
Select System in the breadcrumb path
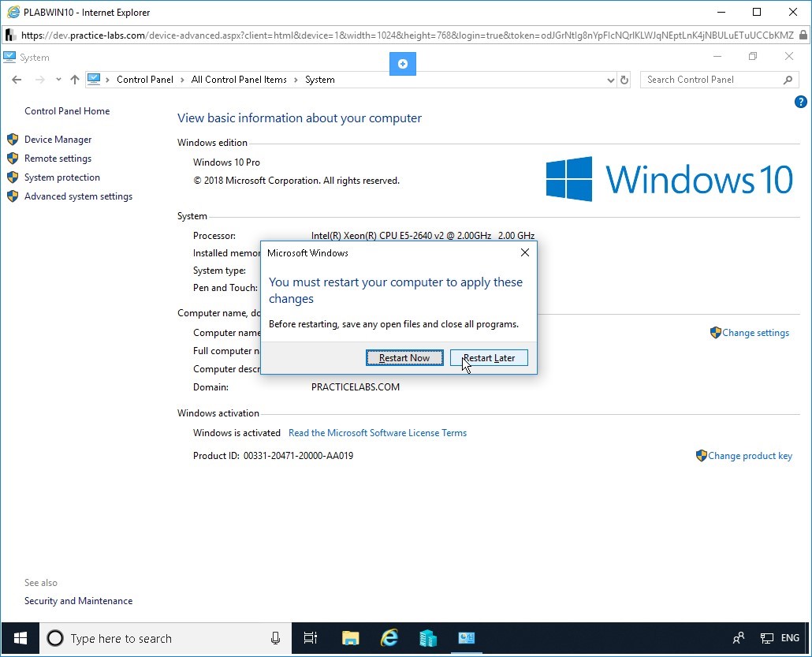pos(319,80)
